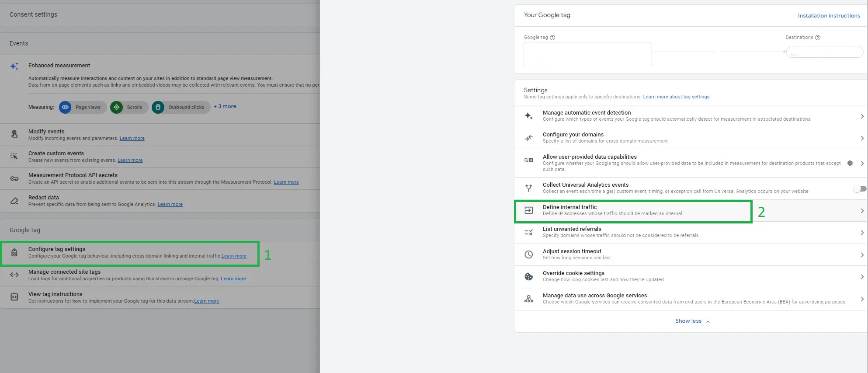The width and height of the screenshot is (868, 373).
Task: Click the user-provided data capabilities icon
Action: (x=529, y=160)
